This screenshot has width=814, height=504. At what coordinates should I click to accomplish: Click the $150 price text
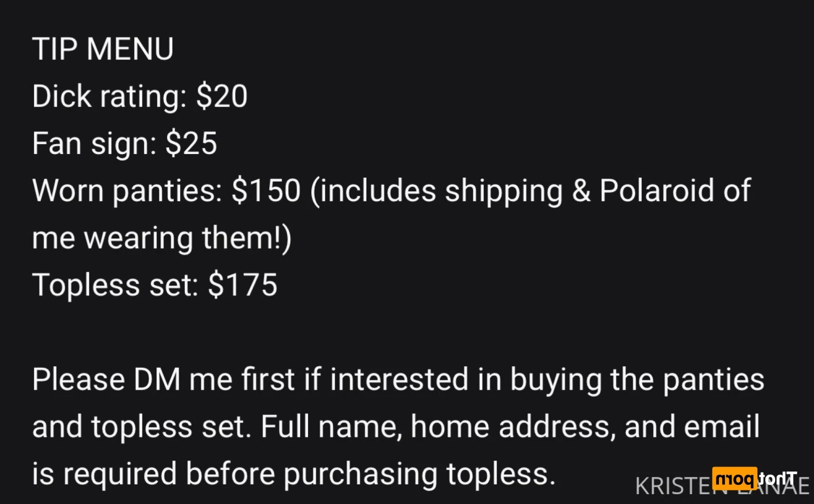click(266, 190)
